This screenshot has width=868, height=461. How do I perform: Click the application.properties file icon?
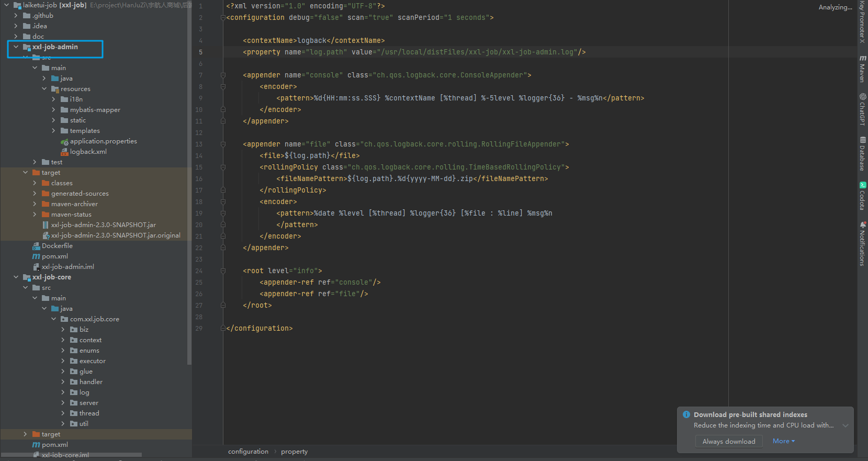[x=64, y=141]
